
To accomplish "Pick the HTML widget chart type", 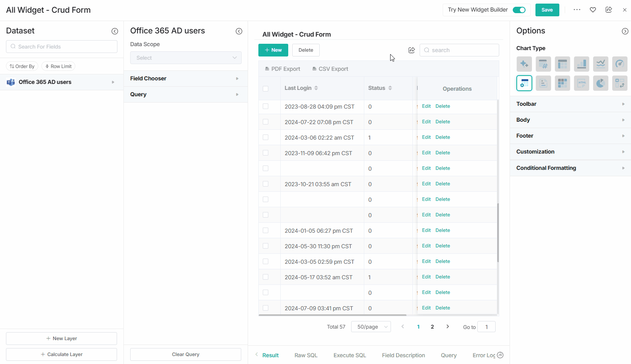I will [581, 83].
